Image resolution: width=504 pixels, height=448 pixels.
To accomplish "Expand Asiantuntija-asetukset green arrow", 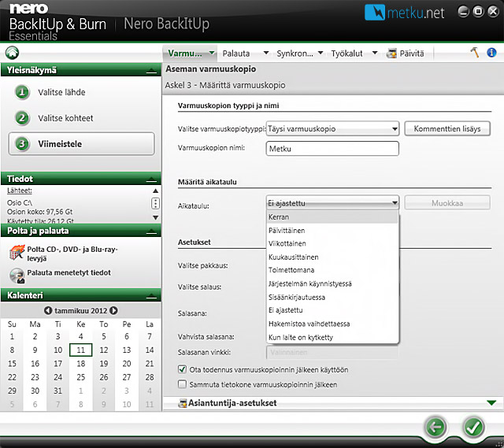I will tap(491, 402).
